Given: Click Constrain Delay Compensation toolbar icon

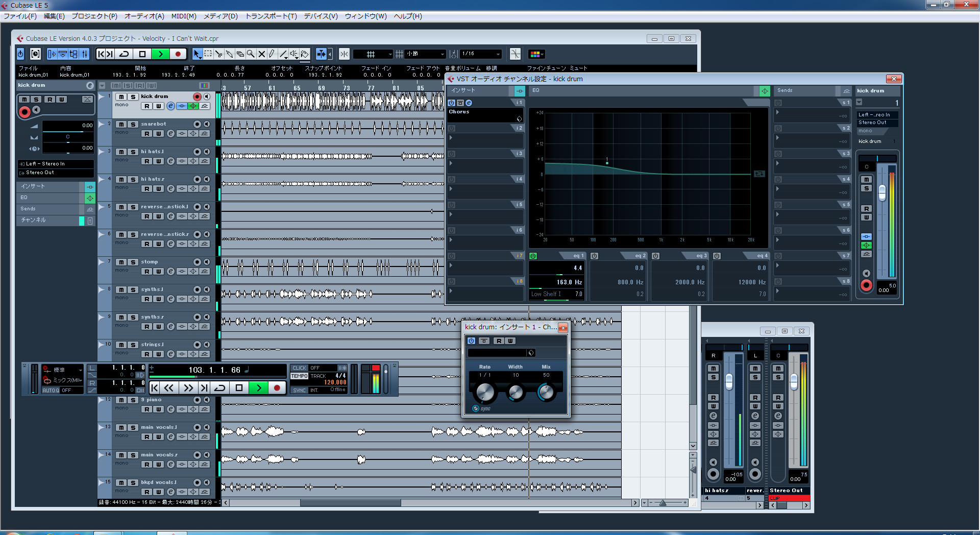Looking at the screenshot, I should pos(35,54).
